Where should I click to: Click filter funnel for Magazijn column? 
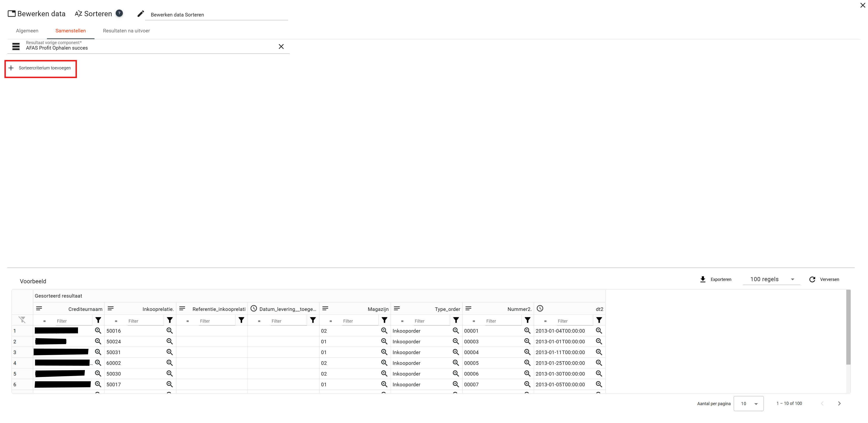[384, 320]
